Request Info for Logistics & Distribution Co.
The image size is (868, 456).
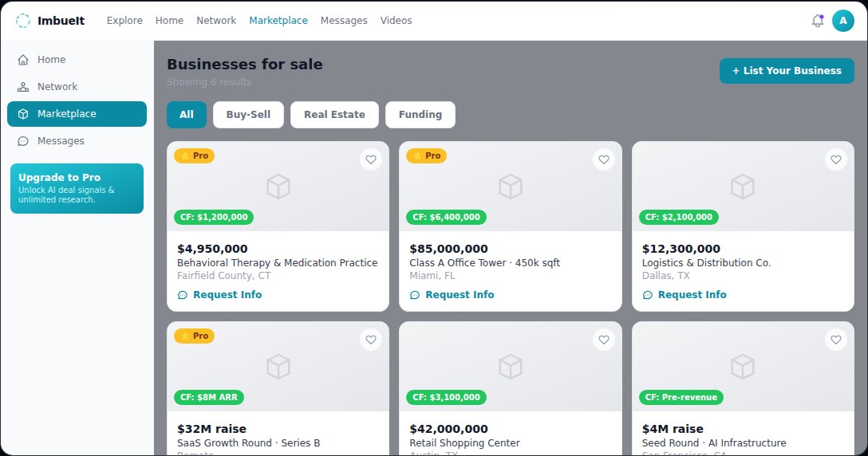(685, 295)
